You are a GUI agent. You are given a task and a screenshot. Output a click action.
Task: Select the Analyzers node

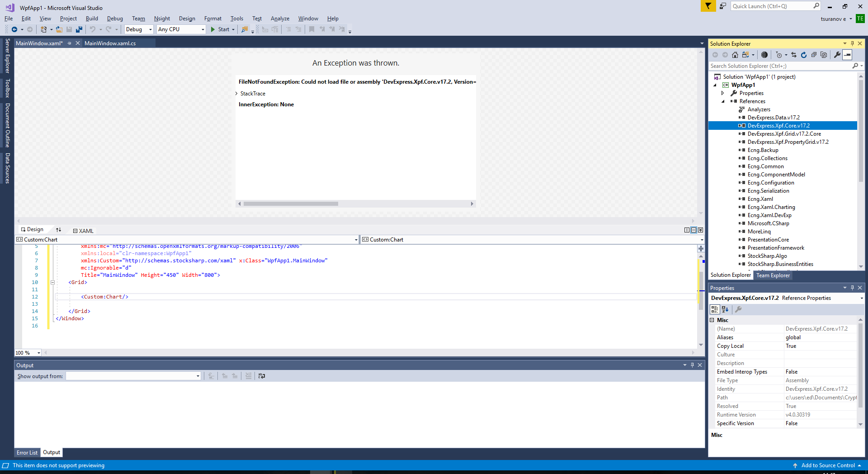[x=759, y=109]
